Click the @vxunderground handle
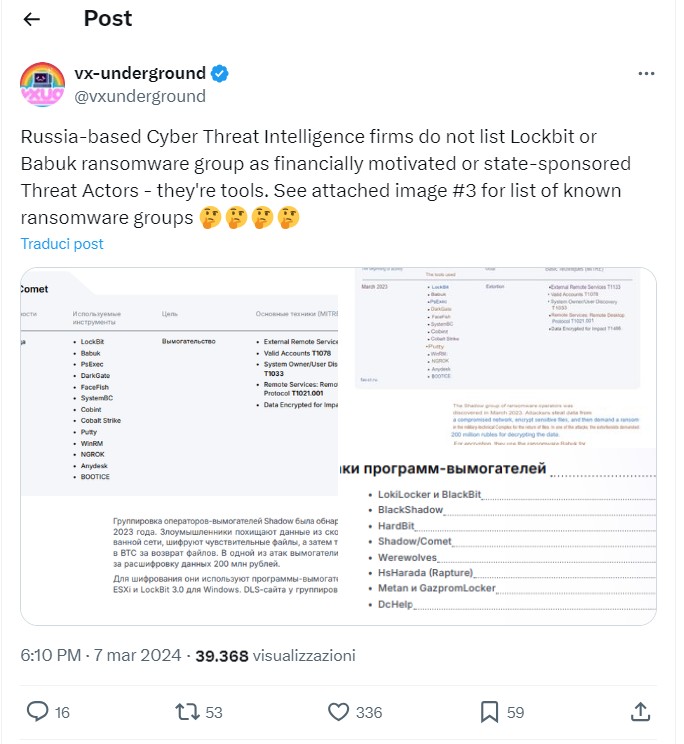The image size is (684, 744). (x=140, y=96)
